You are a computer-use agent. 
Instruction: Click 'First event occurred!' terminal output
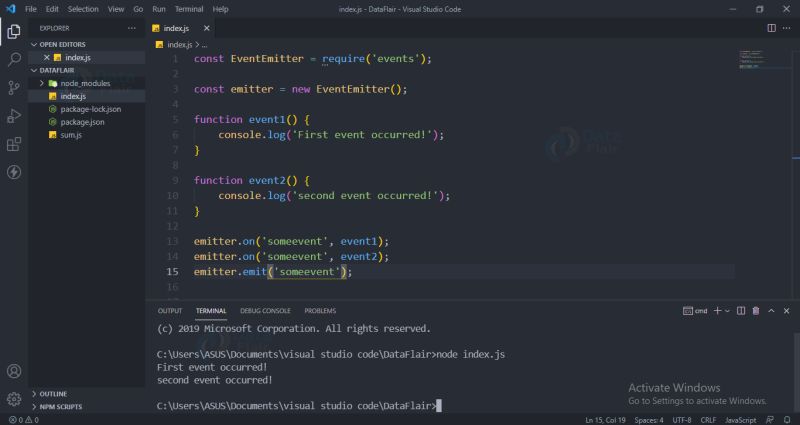pos(212,367)
